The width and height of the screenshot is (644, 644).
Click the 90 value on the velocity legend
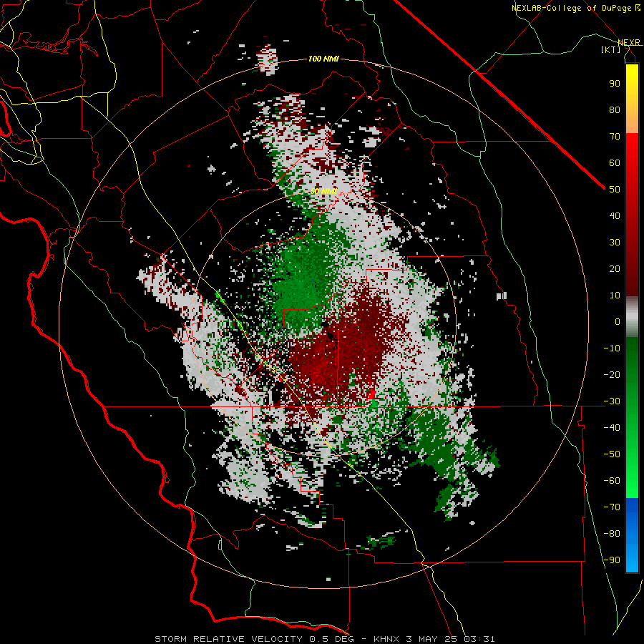tap(615, 84)
